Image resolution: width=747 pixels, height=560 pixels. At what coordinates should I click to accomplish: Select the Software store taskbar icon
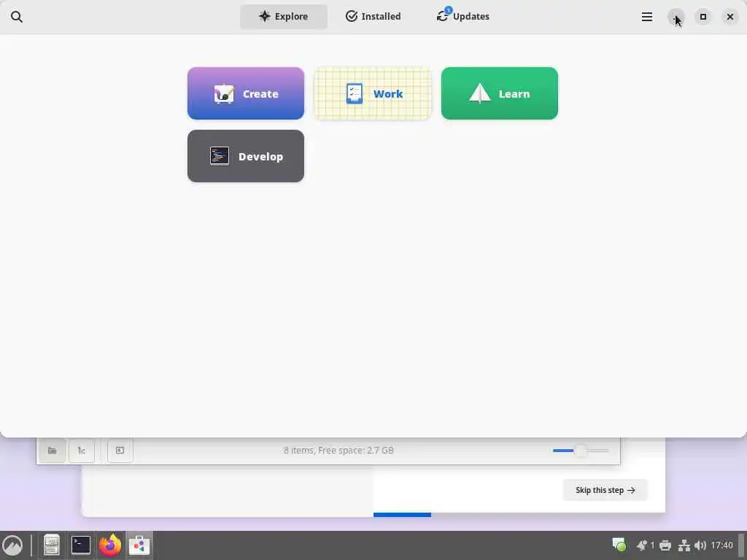[x=139, y=545]
